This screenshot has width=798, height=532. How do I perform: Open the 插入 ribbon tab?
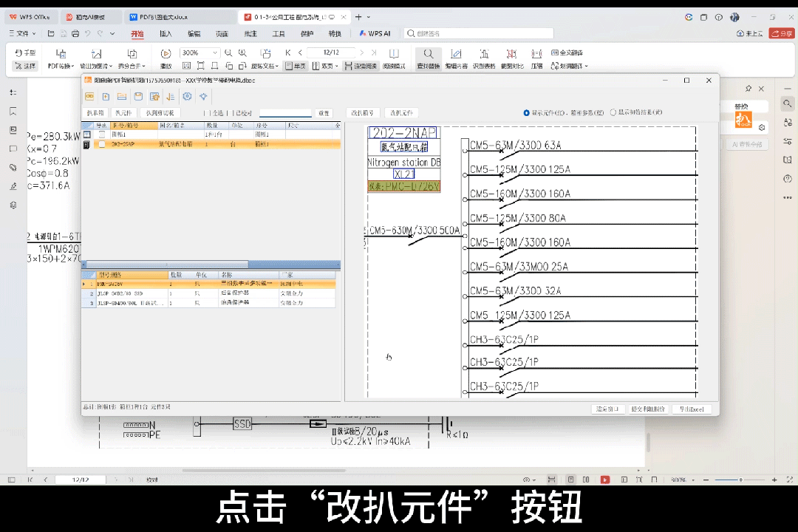[x=166, y=33]
